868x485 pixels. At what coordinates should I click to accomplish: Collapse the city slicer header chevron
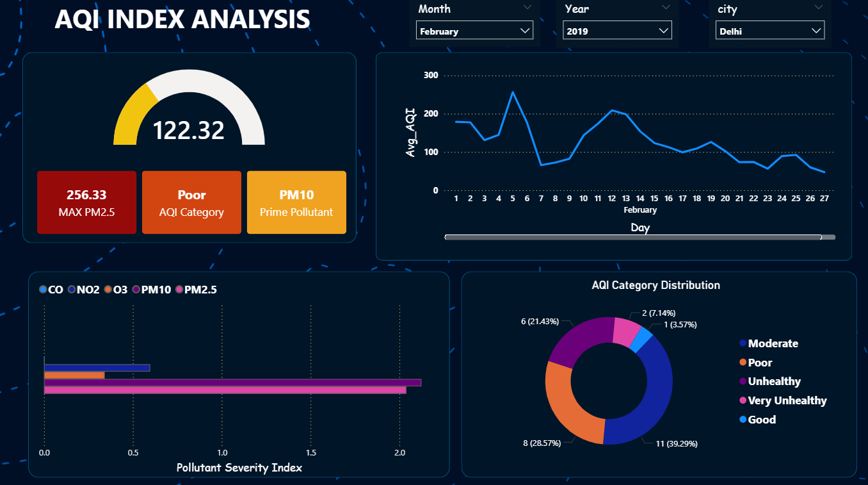819,8
